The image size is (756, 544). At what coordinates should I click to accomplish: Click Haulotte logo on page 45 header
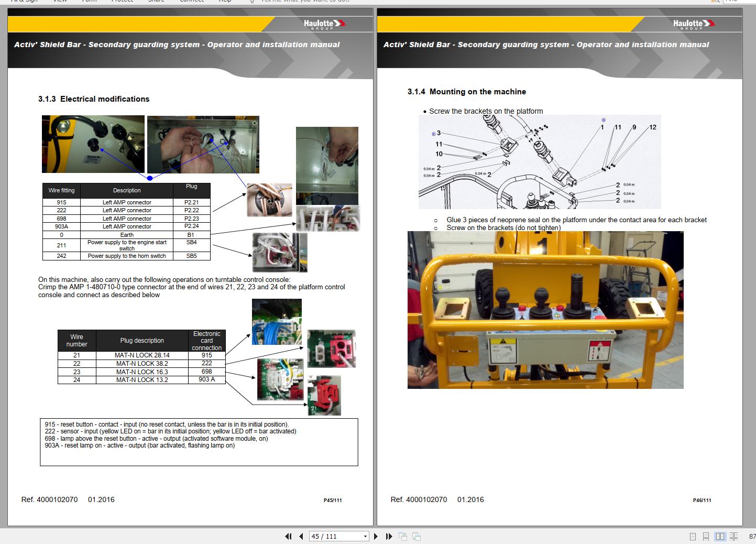(x=324, y=24)
